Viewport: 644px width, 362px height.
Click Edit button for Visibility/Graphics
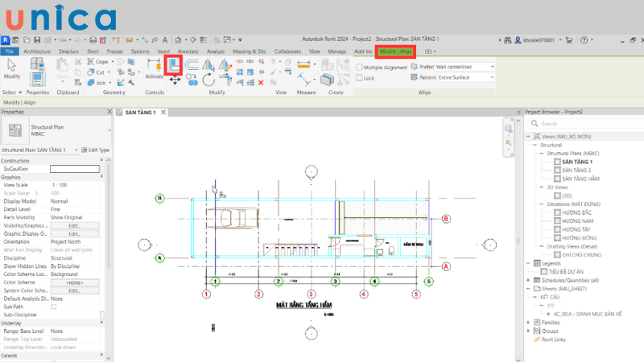point(75,226)
